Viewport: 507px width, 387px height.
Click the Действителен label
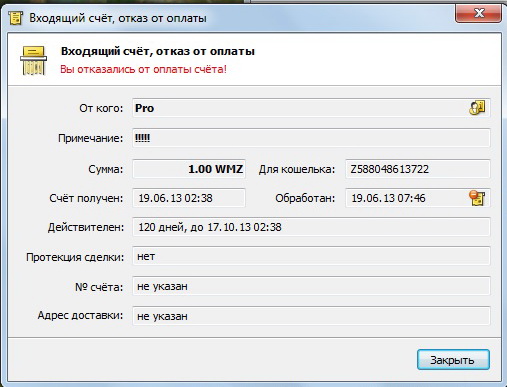[86, 227]
